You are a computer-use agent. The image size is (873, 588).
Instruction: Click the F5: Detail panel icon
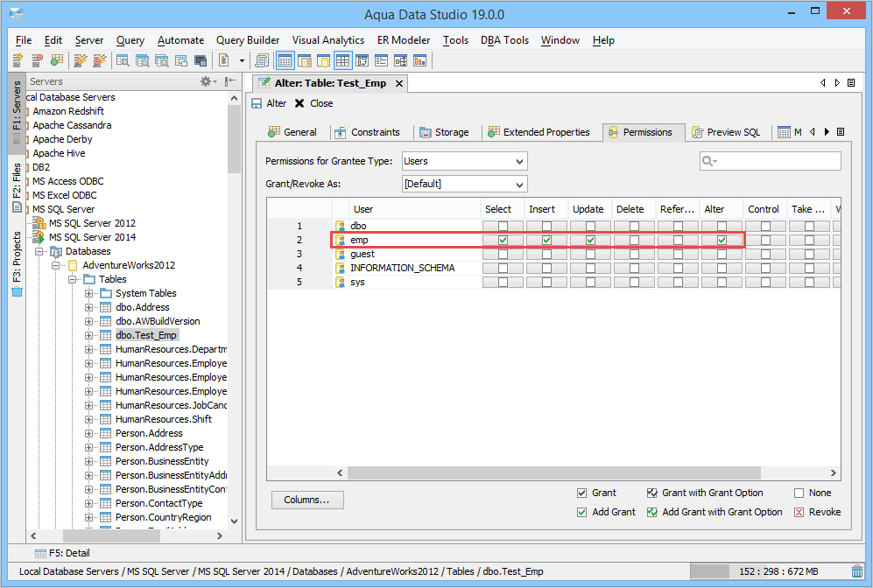[40, 554]
